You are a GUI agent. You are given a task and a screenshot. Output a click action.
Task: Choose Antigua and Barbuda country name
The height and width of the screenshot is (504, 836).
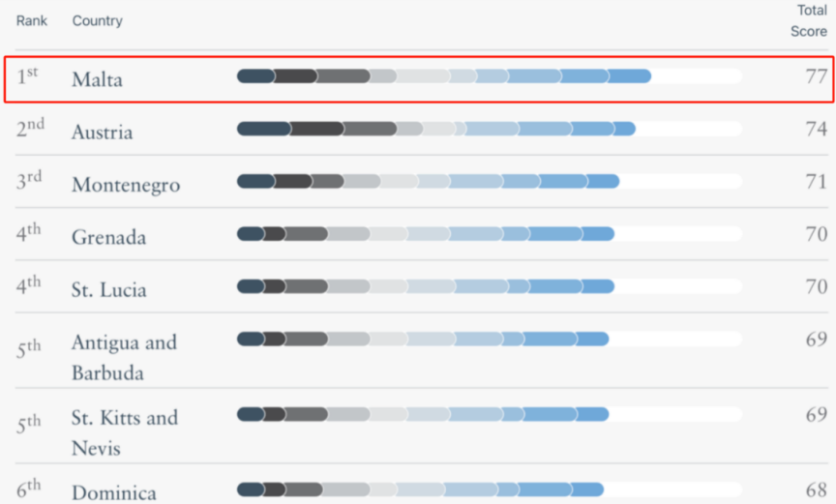(x=124, y=357)
